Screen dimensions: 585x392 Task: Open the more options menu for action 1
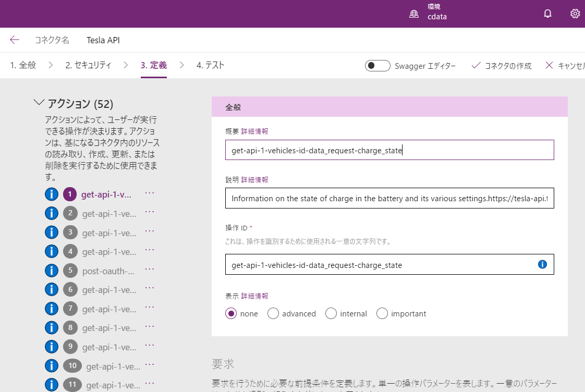pos(150,193)
